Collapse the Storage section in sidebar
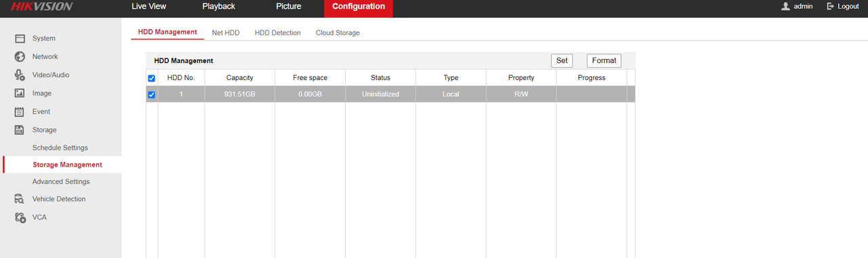 [45, 130]
